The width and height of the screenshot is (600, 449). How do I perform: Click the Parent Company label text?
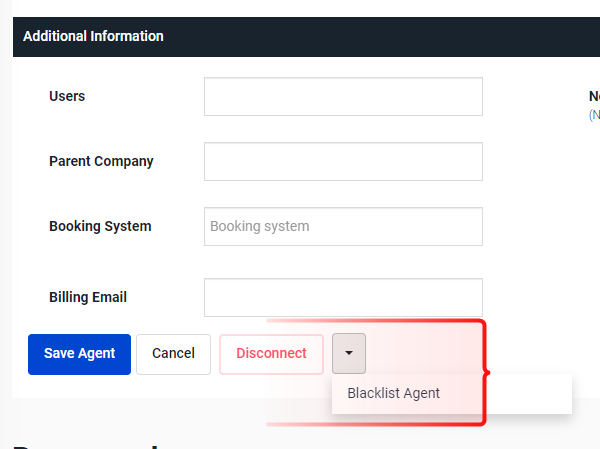pyautogui.click(x=101, y=162)
